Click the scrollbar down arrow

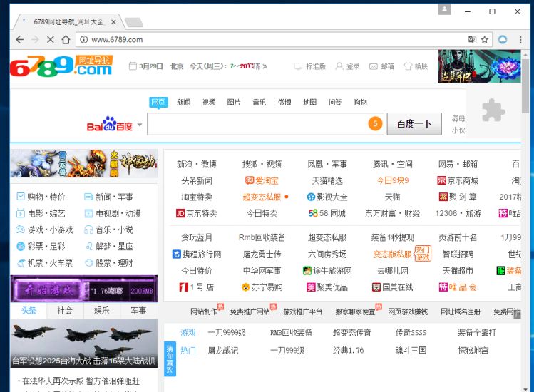pos(525,388)
